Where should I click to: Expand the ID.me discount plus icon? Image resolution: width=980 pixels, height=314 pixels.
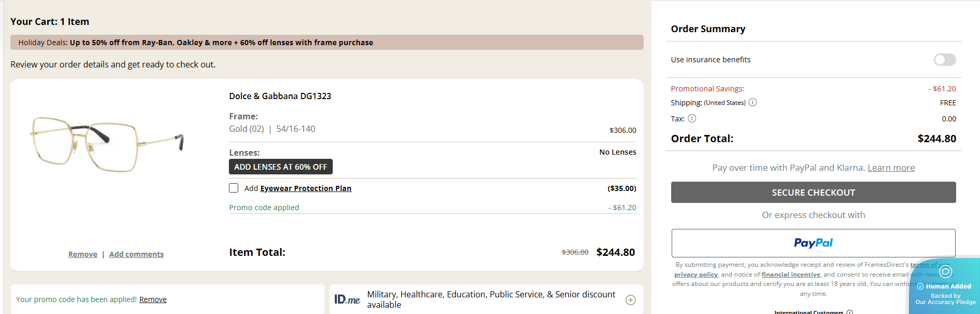point(631,300)
